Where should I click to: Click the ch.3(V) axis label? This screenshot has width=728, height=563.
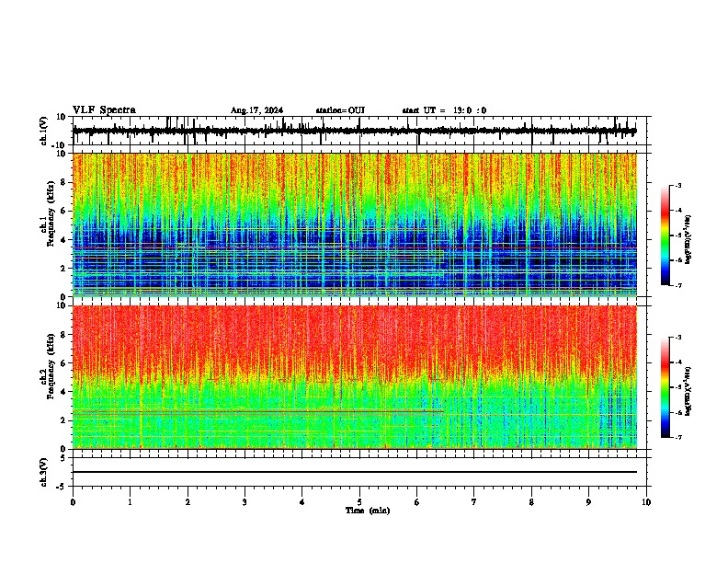click(x=44, y=472)
